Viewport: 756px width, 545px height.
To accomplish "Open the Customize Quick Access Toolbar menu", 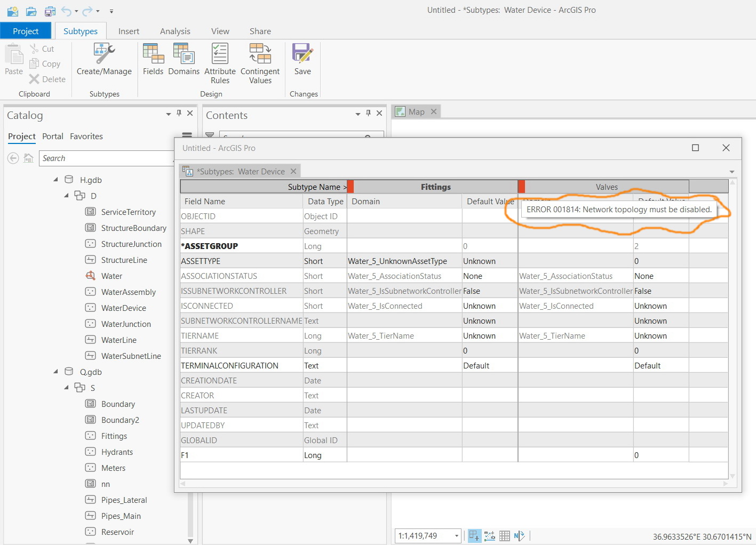I will click(x=112, y=11).
